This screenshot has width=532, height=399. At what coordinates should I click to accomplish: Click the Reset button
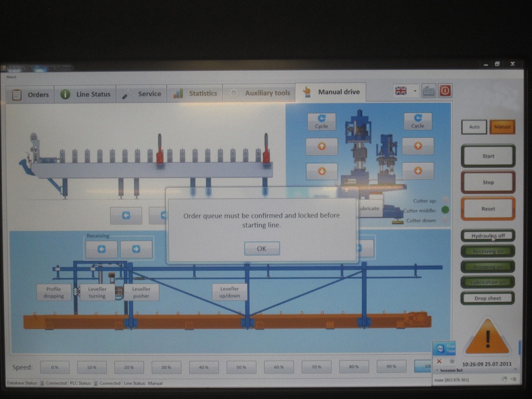tap(488, 209)
